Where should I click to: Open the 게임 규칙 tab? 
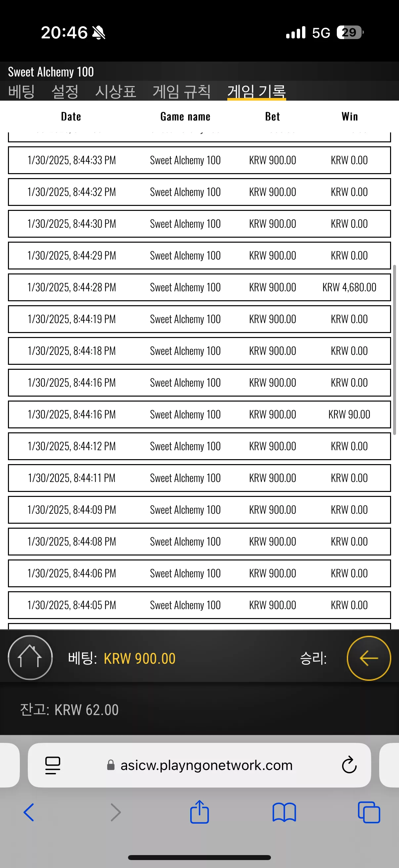(182, 91)
